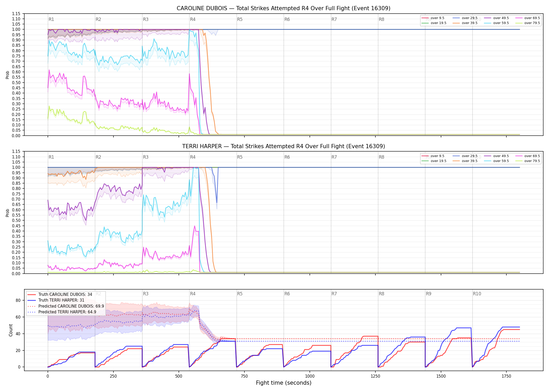Click the 'Fight time (seconds)' axis label
Image resolution: width=549 pixels, height=392 pixels.
(284, 383)
